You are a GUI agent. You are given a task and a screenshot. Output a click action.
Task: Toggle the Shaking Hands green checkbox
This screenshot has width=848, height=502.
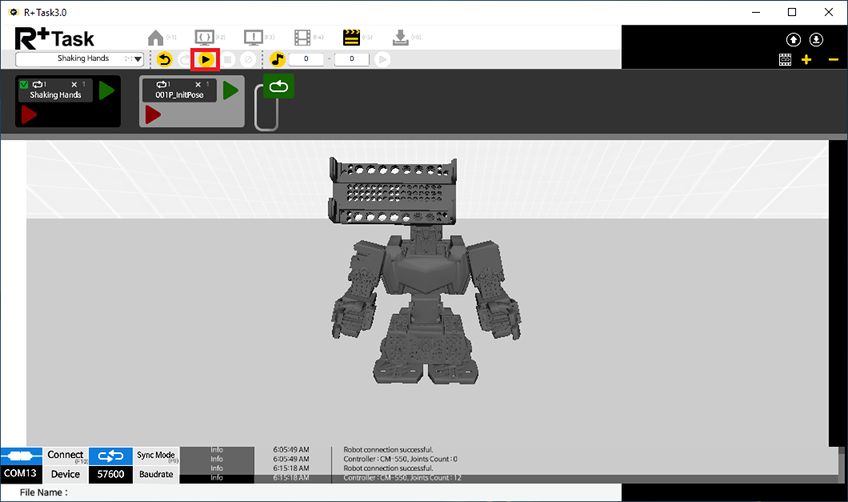[x=25, y=84]
